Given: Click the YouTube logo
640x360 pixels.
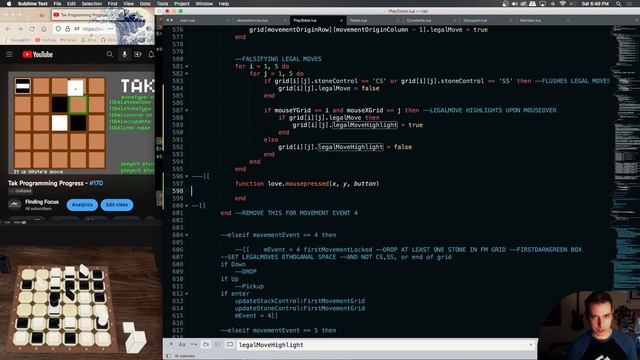Looking at the screenshot, I should [38, 54].
